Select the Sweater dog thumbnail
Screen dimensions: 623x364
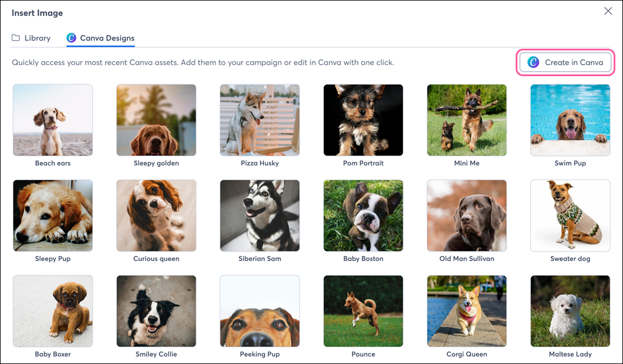click(570, 215)
